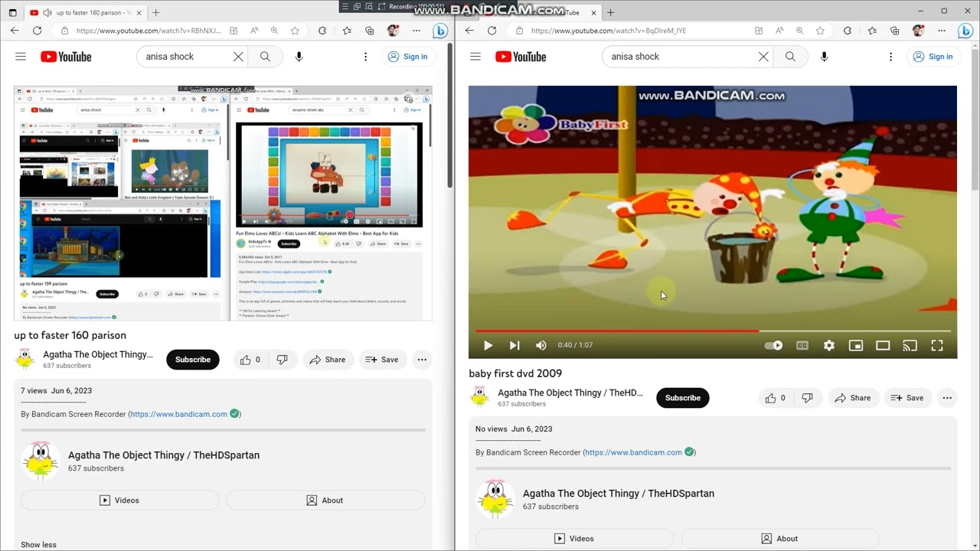Share the baby first dvd 2009 video
The image size is (980, 551).
852,398
